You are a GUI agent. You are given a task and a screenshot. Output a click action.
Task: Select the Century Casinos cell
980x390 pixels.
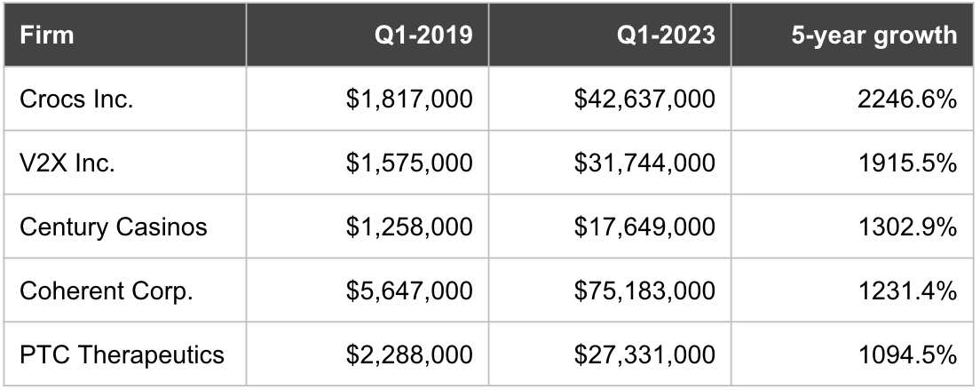click(x=114, y=227)
